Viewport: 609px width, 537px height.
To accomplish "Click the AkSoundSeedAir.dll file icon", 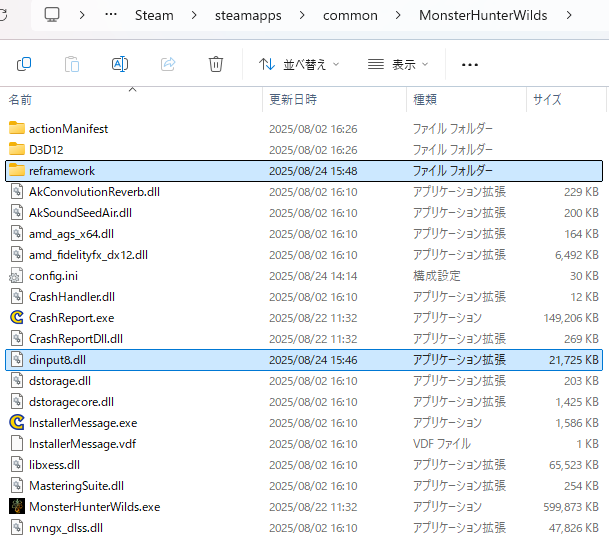I will click(17, 212).
